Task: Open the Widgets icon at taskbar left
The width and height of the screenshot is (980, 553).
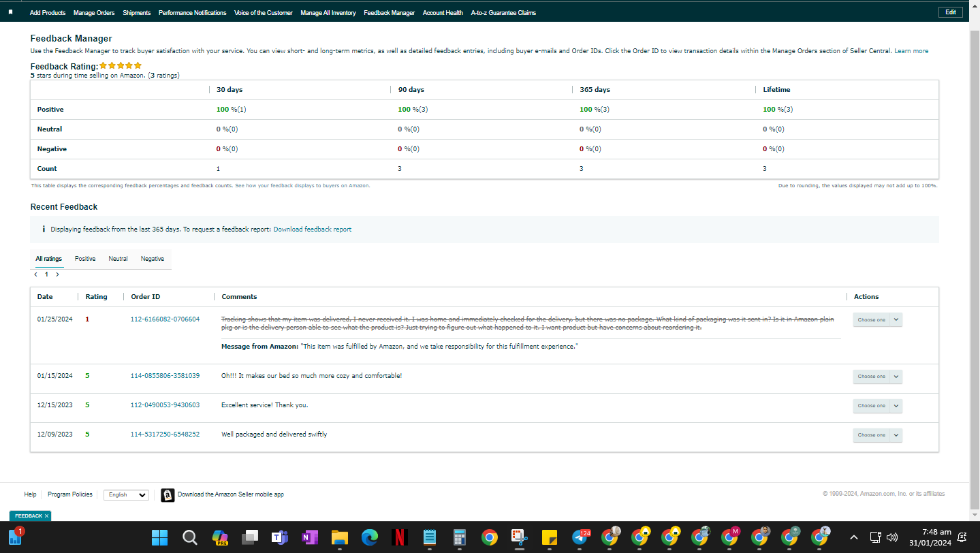Action: click(16, 537)
